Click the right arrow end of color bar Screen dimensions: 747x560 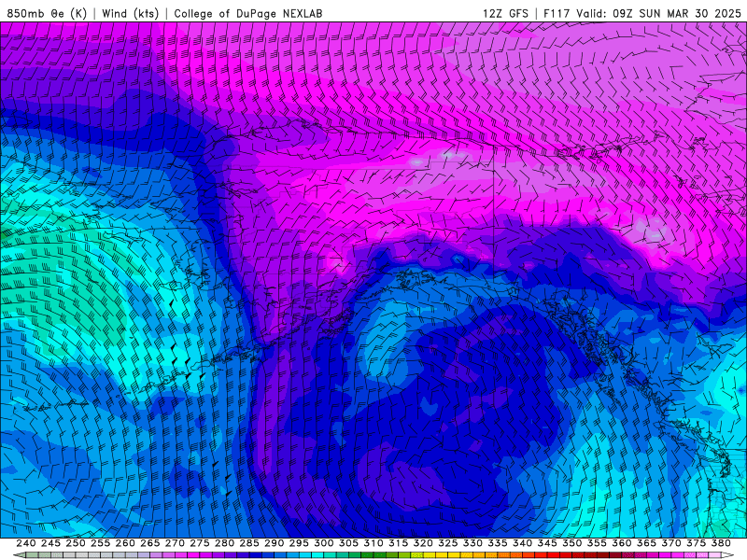727,555
